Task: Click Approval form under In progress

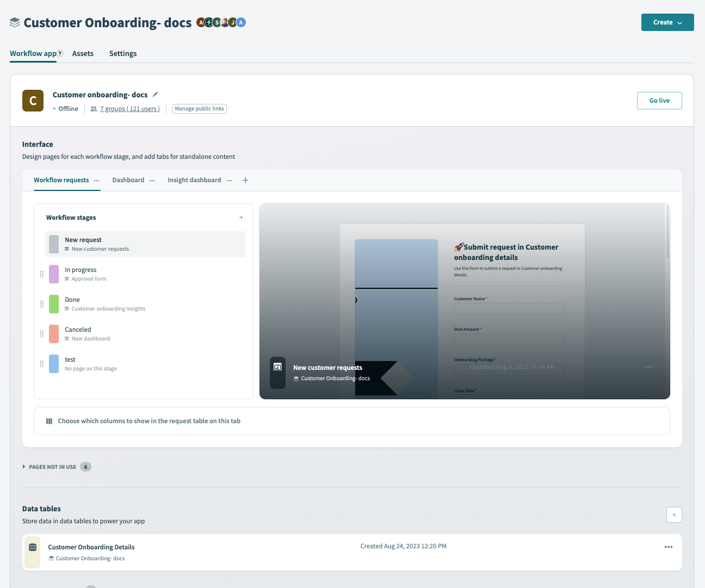Action: pyautogui.click(x=89, y=279)
